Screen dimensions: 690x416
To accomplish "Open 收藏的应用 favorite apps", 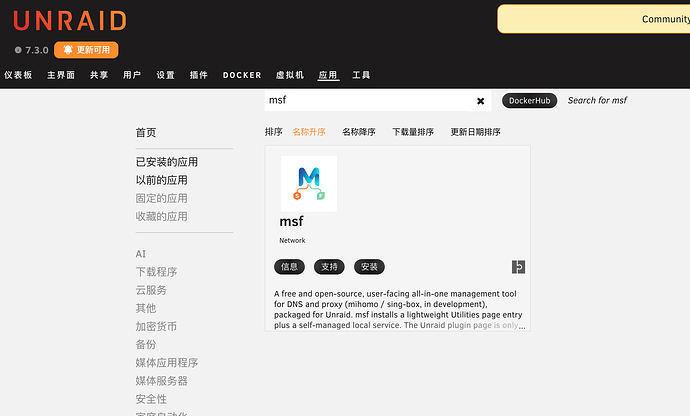I will click(x=161, y=216).
